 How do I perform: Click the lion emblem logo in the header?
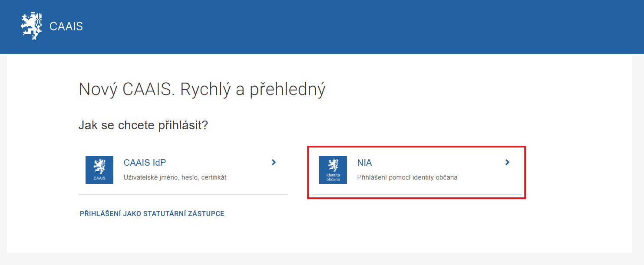pos(31,26)
